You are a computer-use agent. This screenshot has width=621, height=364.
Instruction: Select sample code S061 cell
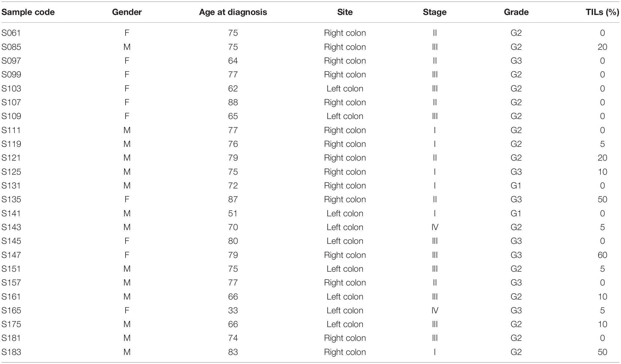(x=11, y=33)
